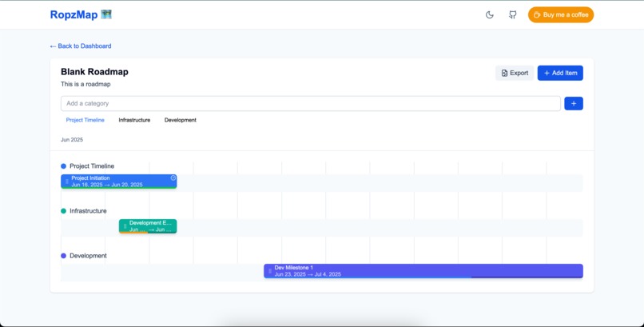Export the roadmap
Viewport: 644px width, 327px height.
point(515,73)
